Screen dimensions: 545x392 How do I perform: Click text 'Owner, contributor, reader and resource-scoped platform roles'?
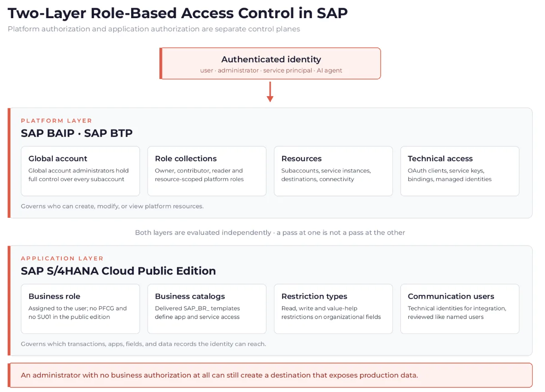coord(199,175)
